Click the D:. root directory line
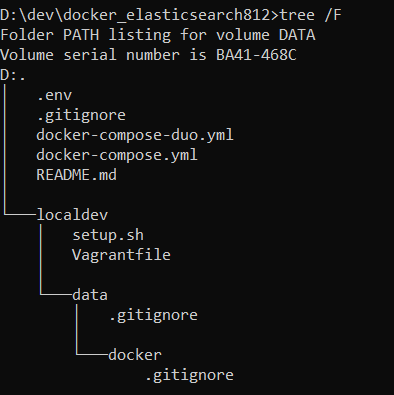The width and height of the screenshot is (394, 395). click(x=13, y=75)
